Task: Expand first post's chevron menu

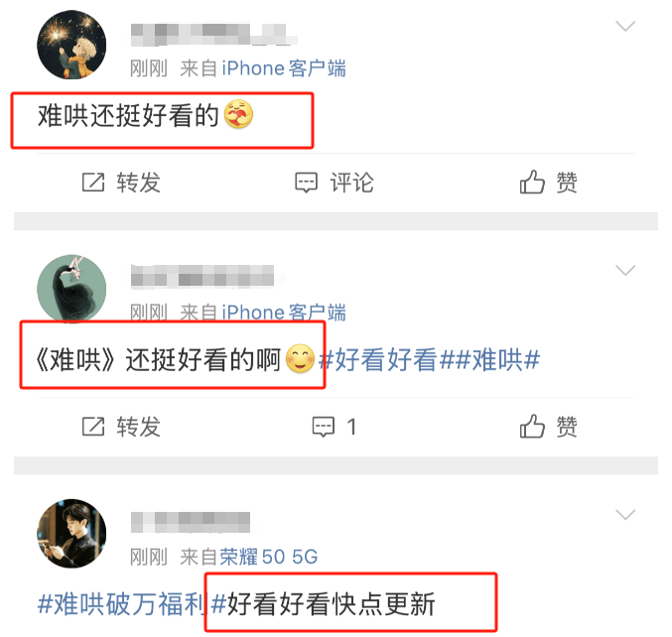Action: pos(625,26)
